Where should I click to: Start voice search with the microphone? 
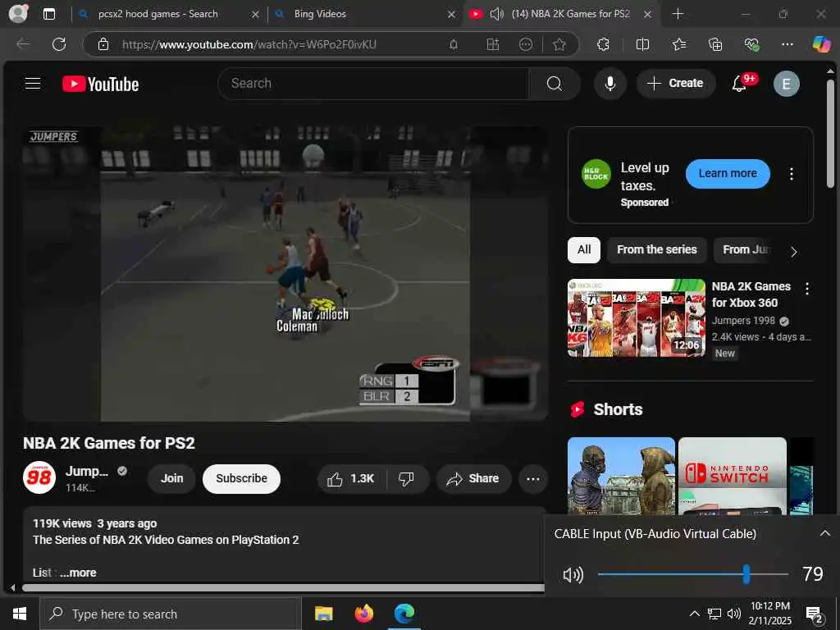[x=609, y=84]
